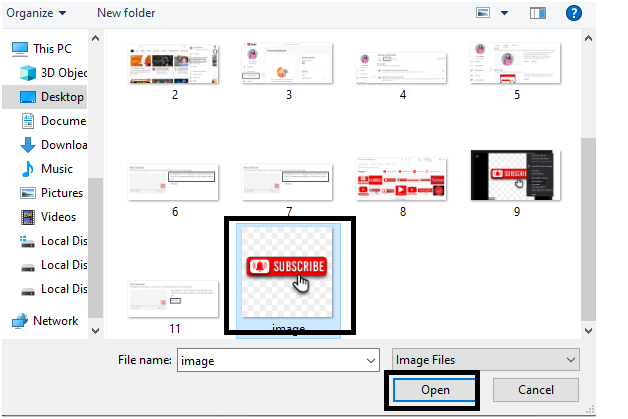Open the Image Files type dropdown
Image resolution: width=628 pixels, height=419 pixels.
point(486,360)
